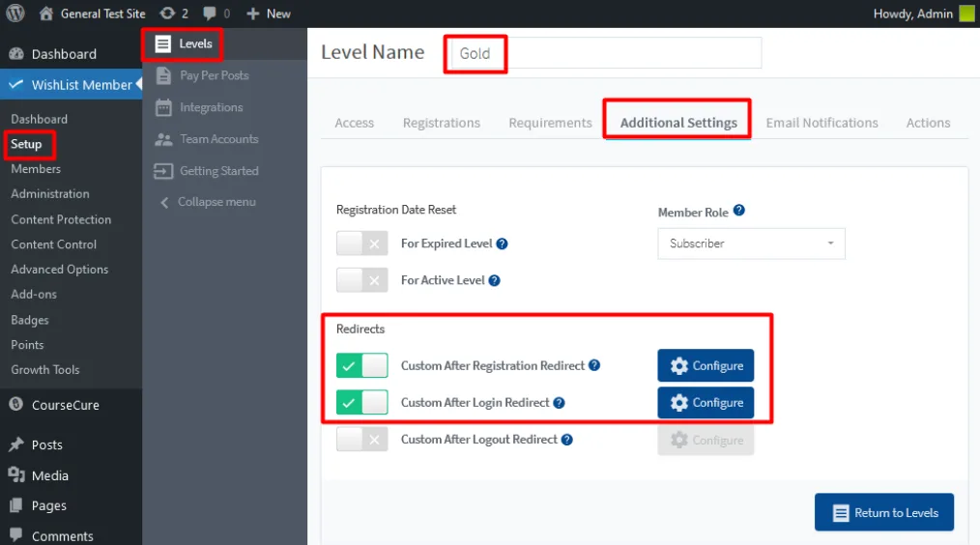The width and height of the screenshot is (980, 545).
Task: Open Members submenu item
Action: tap(36, 169)
